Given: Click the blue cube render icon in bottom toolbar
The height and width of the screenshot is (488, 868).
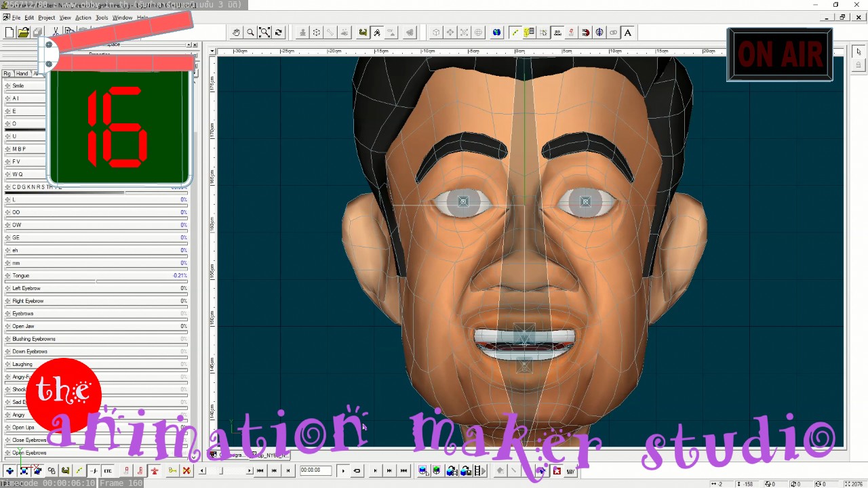Looking at the screenshot, I should 422,470.
